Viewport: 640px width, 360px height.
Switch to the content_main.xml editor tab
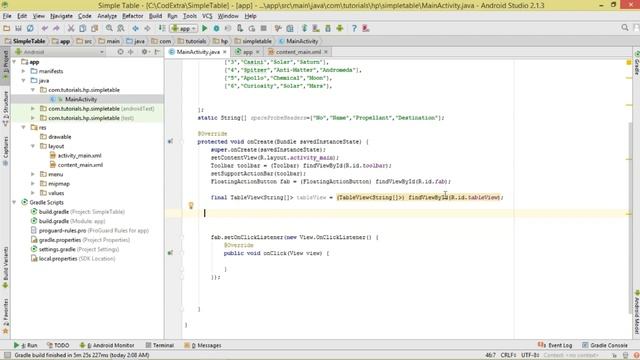[298, 52]
